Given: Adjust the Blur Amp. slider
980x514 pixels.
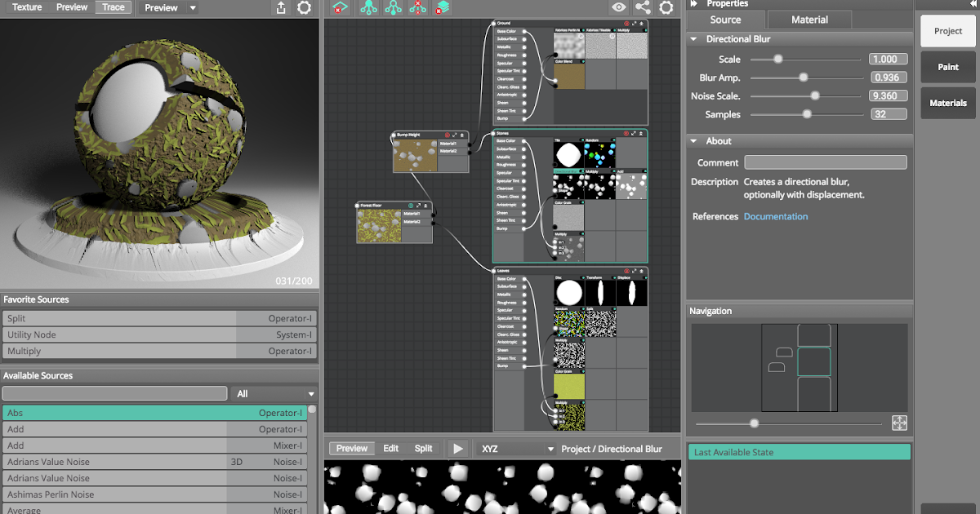Looking at the screenshot, I should (805, 78).
